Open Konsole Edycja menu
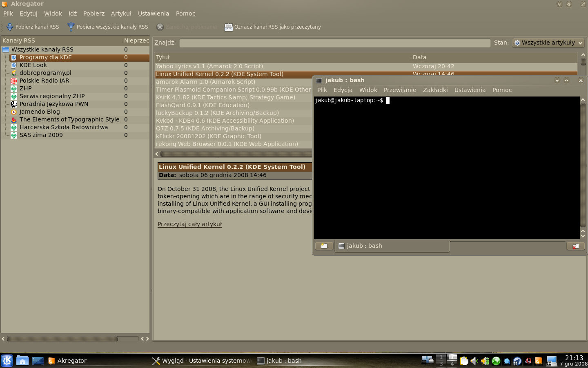This screenshot has width=588, height=368. pyautogui.click(x=343, y=90)
